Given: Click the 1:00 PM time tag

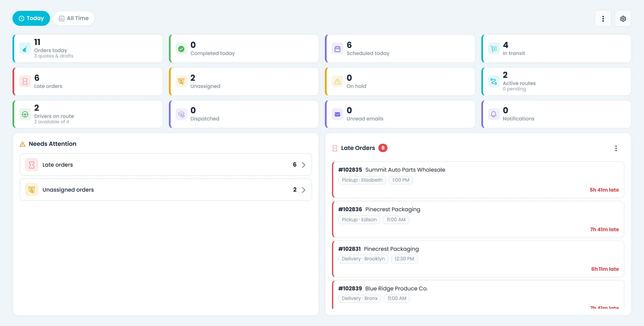Looking at the screenshot, I should click(401, 180).
